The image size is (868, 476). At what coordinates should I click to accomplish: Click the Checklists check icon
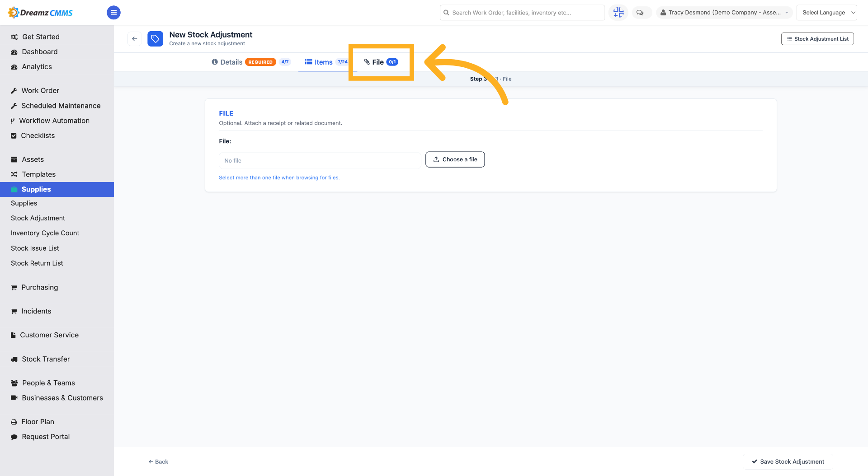tap(14, 135)
